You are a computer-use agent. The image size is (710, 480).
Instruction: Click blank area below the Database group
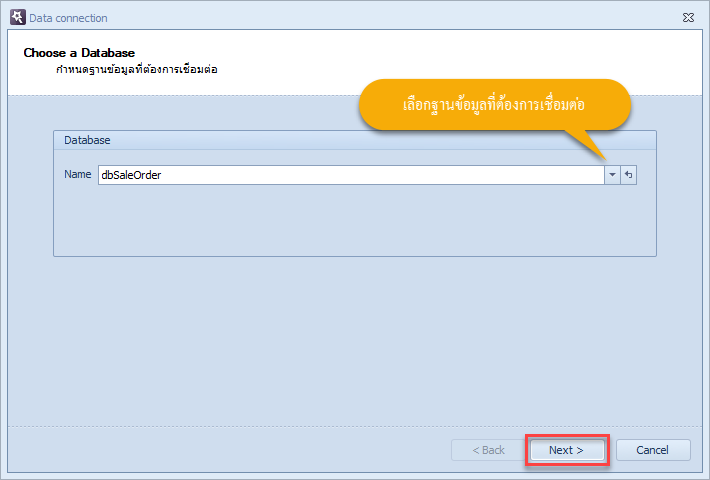355,340
